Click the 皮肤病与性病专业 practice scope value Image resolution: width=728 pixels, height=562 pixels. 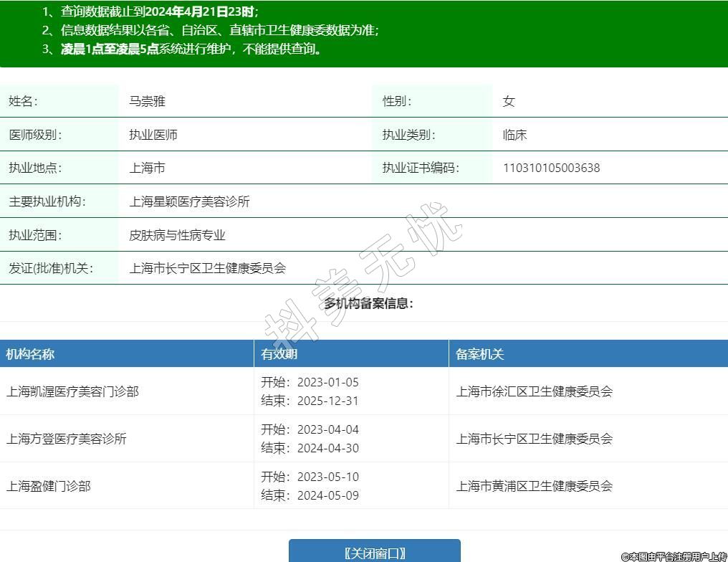pyautogui.click(x=177, y=235)
